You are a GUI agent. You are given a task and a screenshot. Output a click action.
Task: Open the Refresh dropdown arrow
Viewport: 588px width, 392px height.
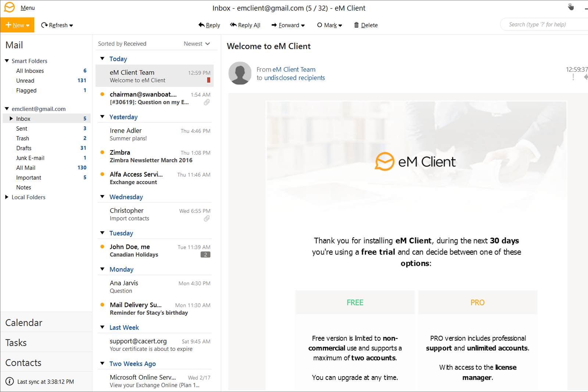pos(71,25)
